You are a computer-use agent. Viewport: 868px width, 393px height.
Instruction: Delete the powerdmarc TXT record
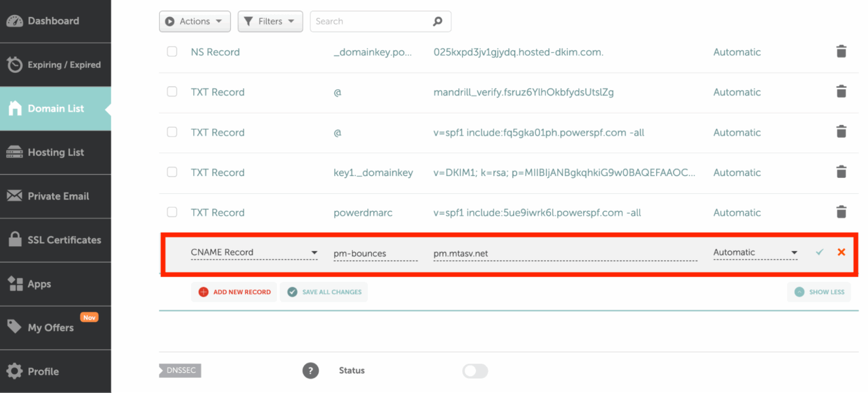point(841,212)
